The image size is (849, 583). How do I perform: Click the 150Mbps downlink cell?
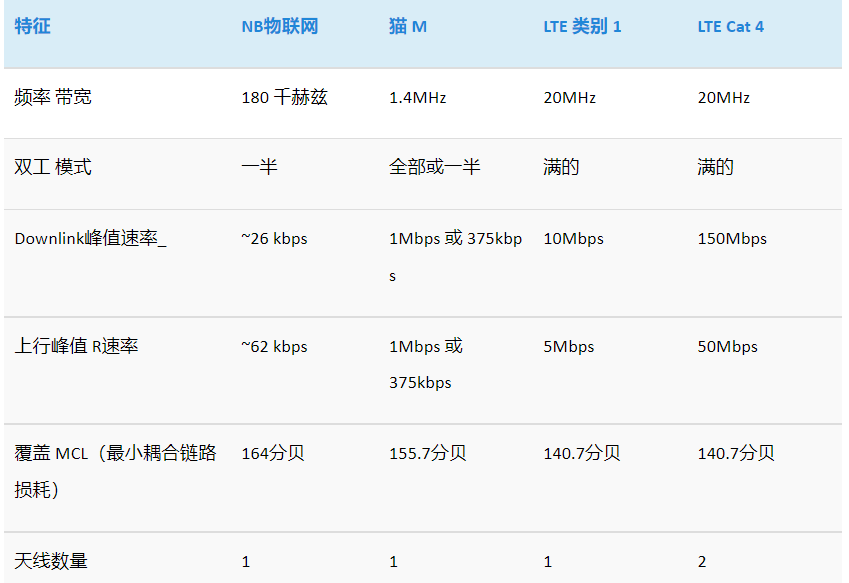[x=731, y=239]
